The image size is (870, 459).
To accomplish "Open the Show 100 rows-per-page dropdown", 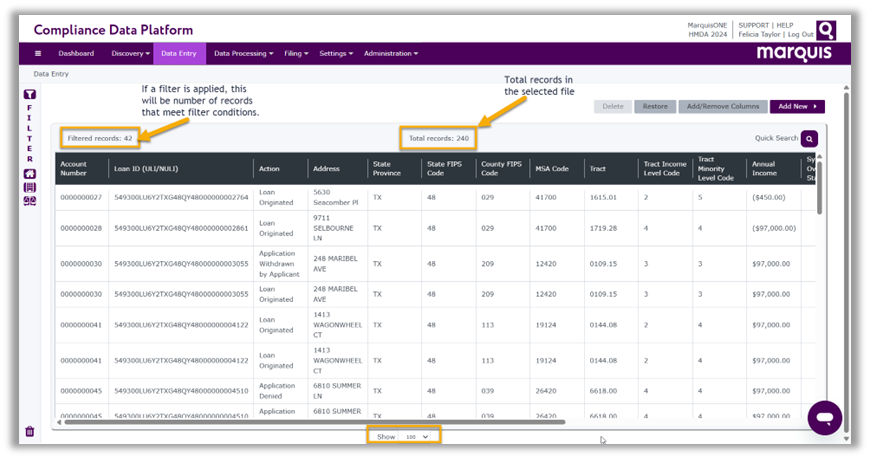I will pyautogui.click(x=417, y=437).
